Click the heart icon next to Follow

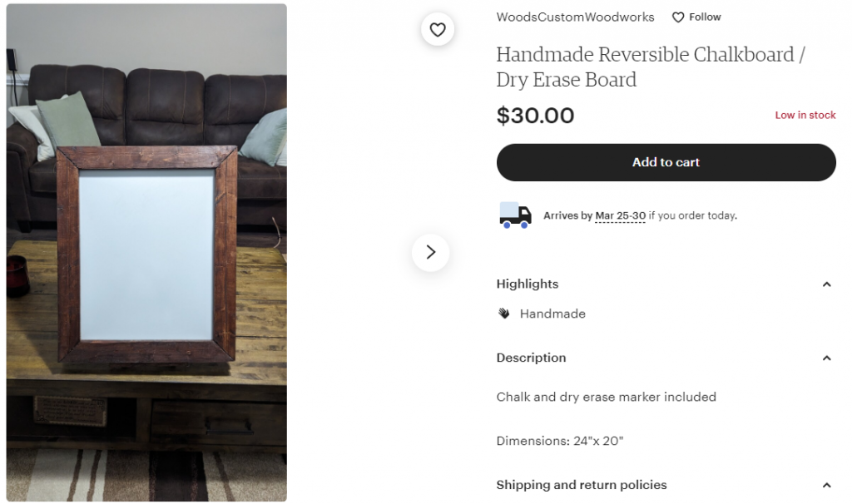(x=676, y=17)
